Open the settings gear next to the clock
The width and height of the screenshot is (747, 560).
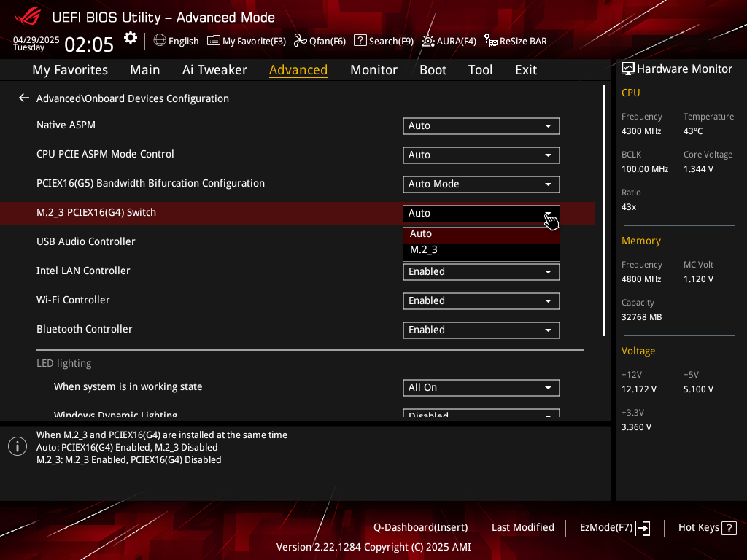[131, 38]
